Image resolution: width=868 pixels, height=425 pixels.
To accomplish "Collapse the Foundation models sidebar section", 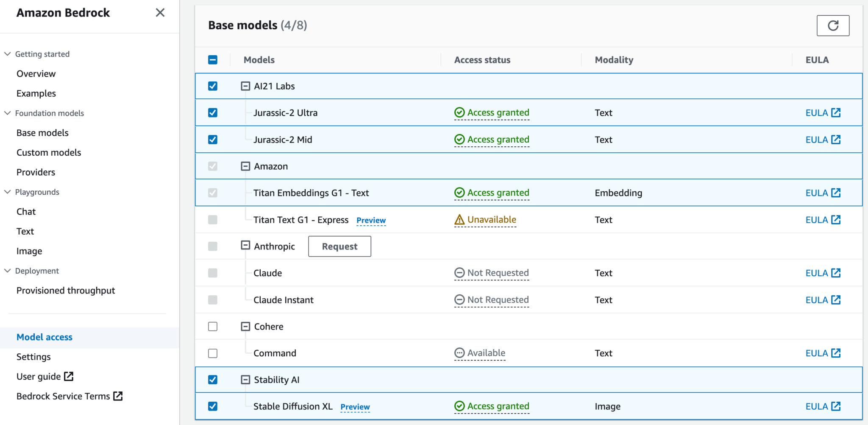I will (x=8, y=113).
